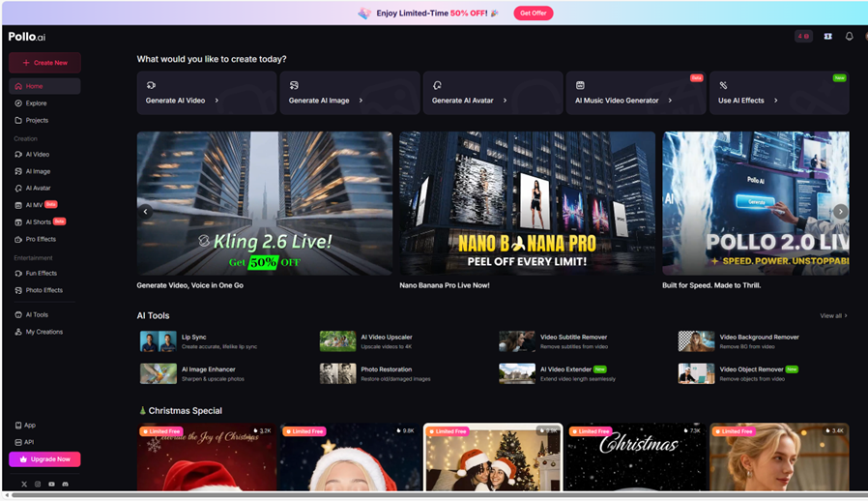868x501 pixels.
Task: Expand Use AI Effects chevron
Action: (775, 101)
